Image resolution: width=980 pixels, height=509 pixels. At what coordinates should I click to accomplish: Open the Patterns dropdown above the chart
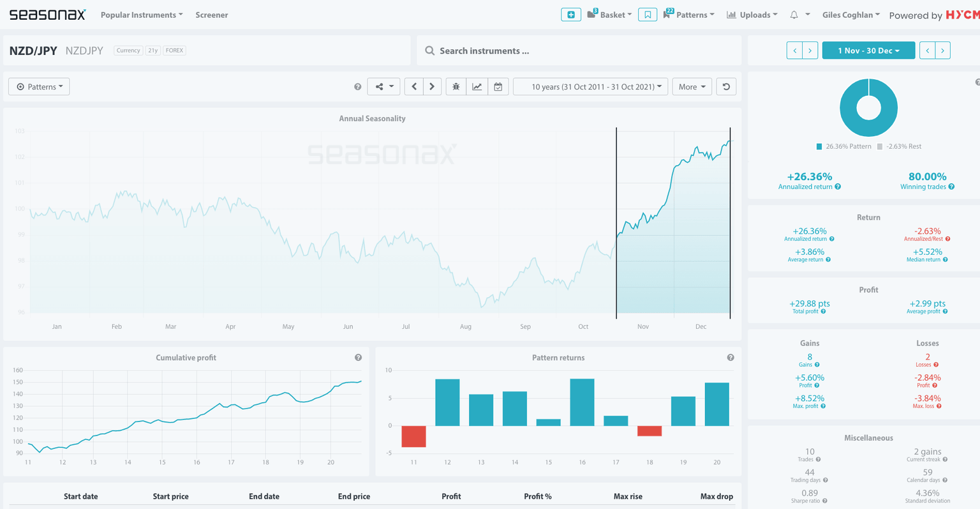coord(39,87)
